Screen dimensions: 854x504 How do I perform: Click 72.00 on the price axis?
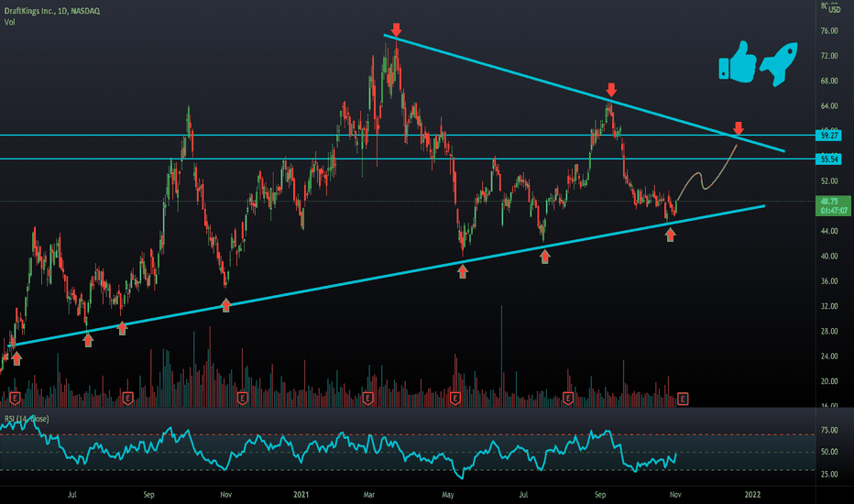click(829, 56)
